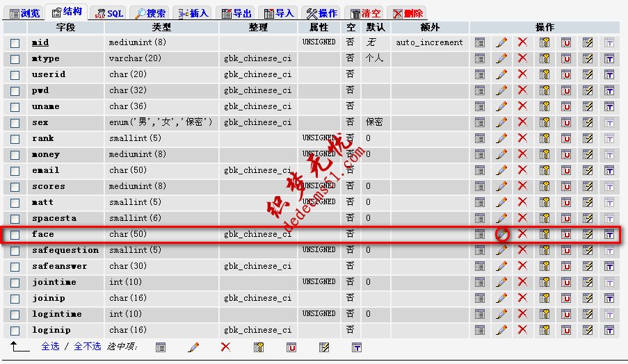This screenshot has height=364, width=628.
Task: Set primary key on userid field
Action: click(545, 74)
